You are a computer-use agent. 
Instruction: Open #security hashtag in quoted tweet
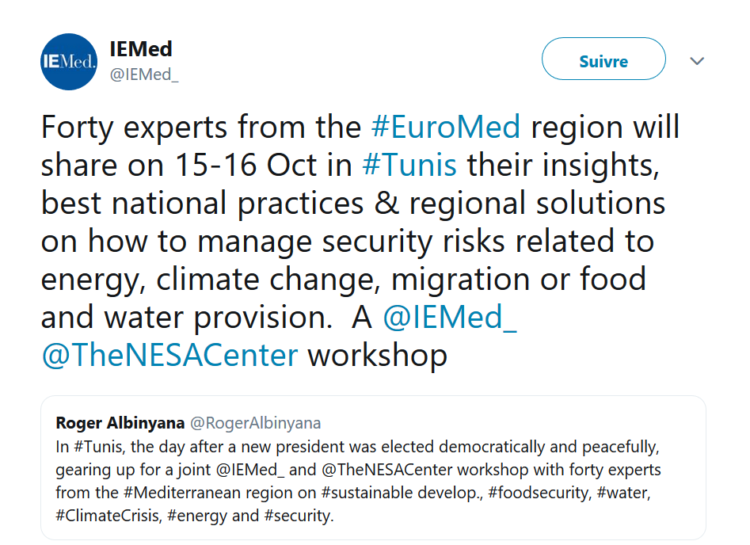(298, 516)
